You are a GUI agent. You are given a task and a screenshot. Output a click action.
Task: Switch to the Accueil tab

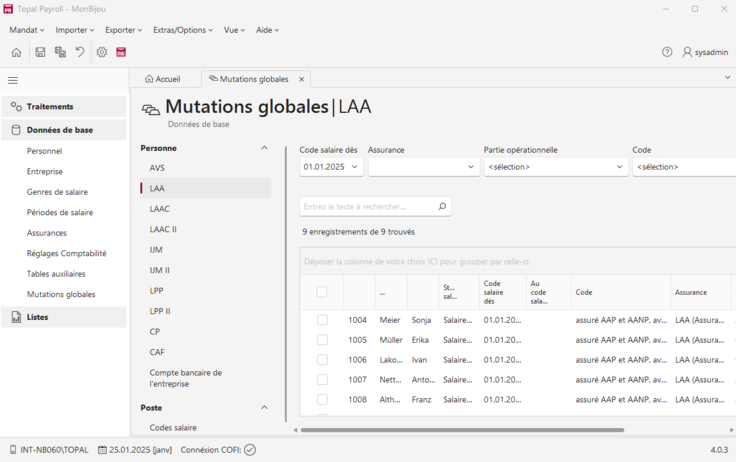coord(163,79)
